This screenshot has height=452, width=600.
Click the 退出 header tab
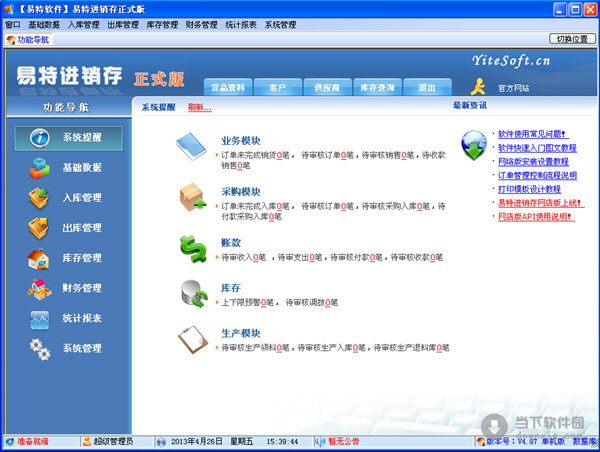coord(427,87)
